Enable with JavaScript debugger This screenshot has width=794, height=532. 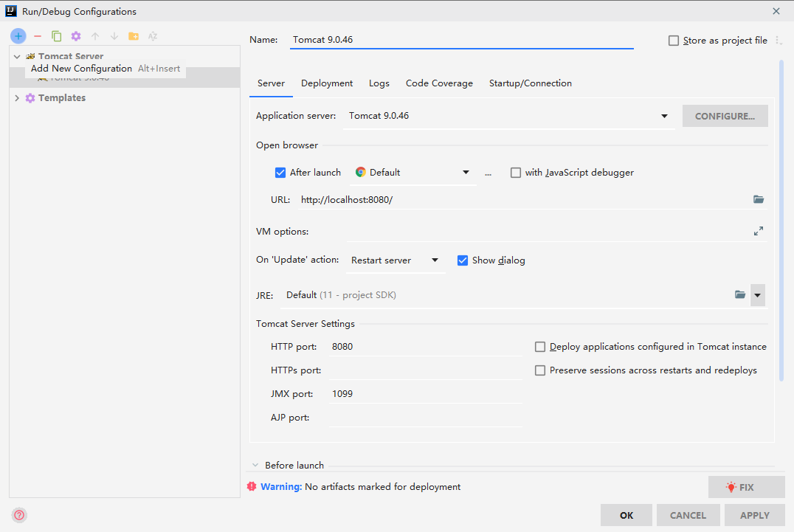pos(516,173)
